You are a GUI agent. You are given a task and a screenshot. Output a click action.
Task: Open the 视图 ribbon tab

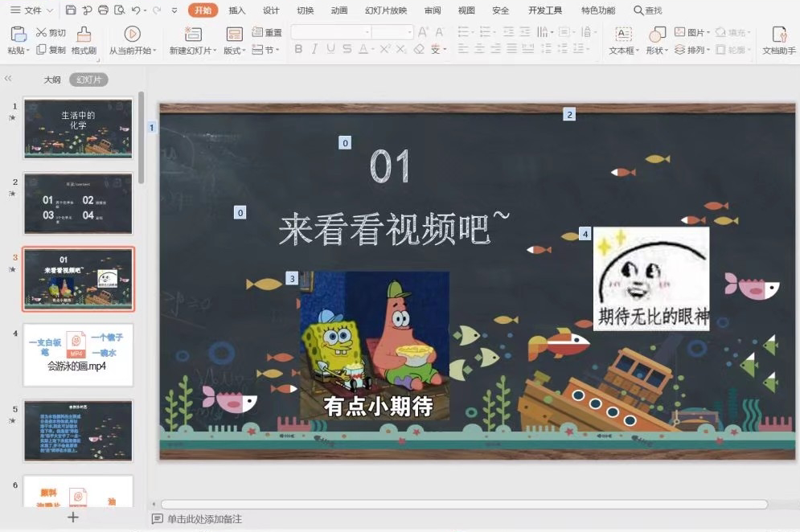point(466,10)
